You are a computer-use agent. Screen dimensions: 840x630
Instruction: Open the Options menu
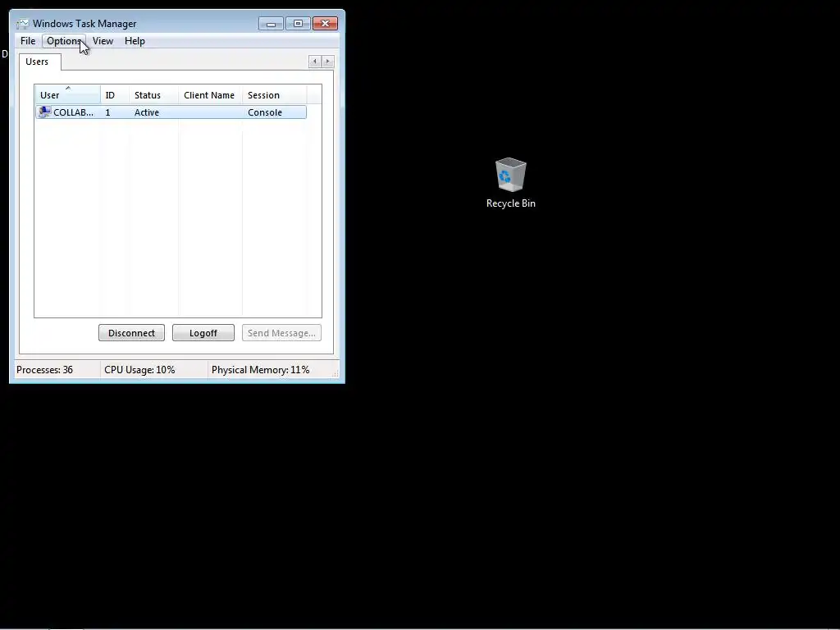pyautogui.click(x=64, y=41)
